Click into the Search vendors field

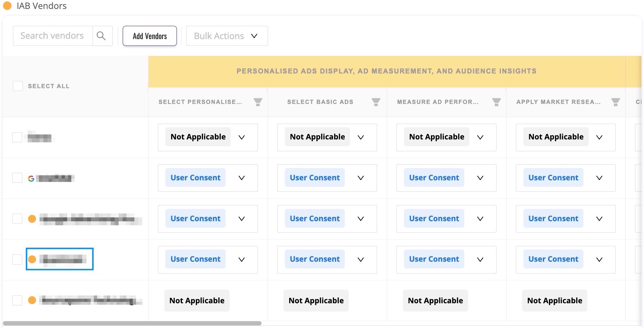(x=53, y=36)
